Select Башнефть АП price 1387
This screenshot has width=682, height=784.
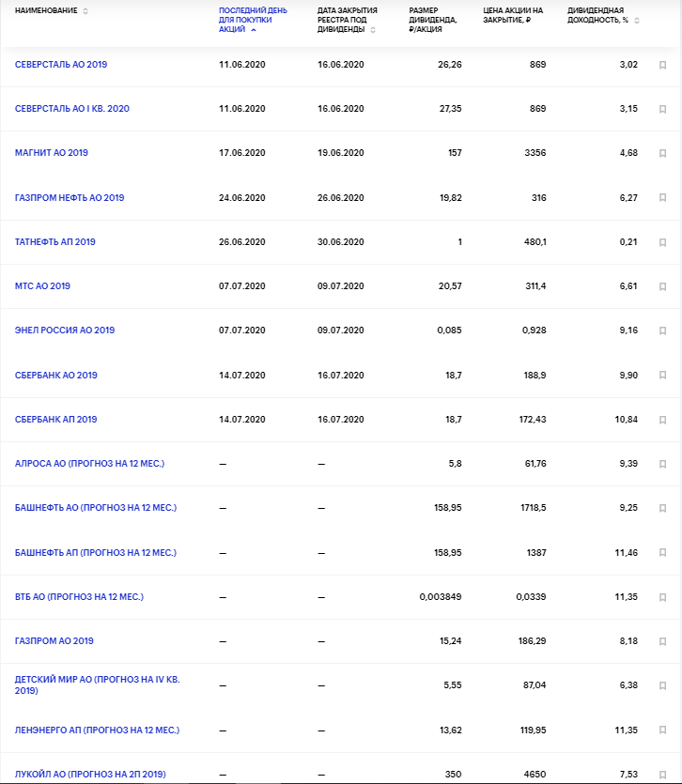tap(536, 552)
